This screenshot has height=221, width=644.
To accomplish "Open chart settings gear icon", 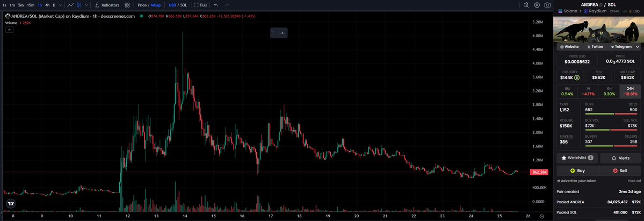I will tap(537, 5).
